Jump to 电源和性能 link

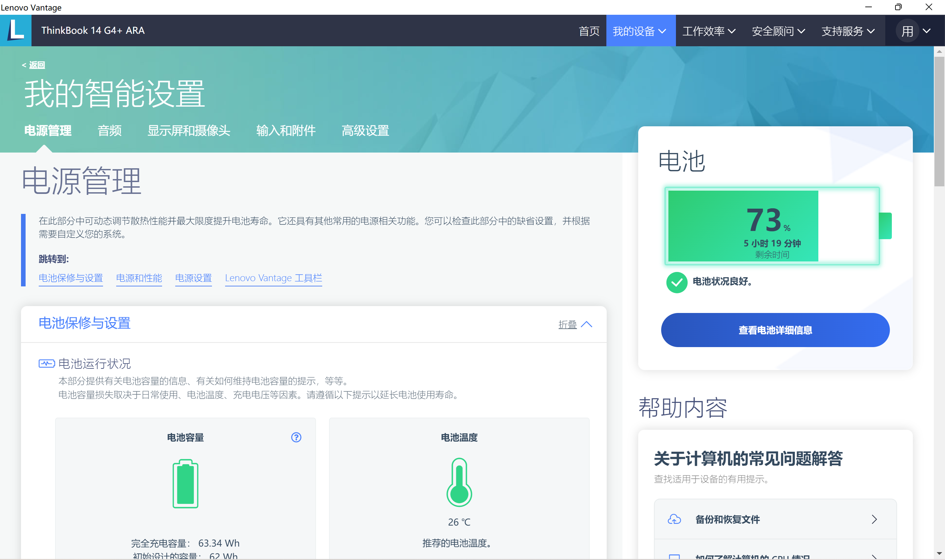click(x=139, y=278)
